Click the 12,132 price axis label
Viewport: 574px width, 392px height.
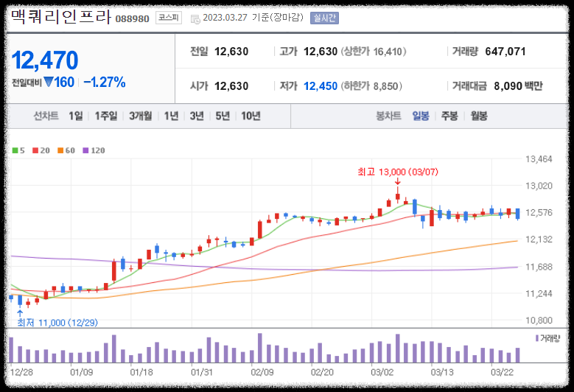tap(539, 239)
